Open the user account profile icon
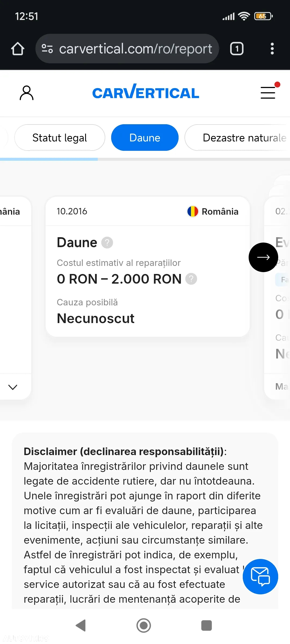The width and height of the screenshot is (290, 644). pyautogui.click(x=27, y=93)
